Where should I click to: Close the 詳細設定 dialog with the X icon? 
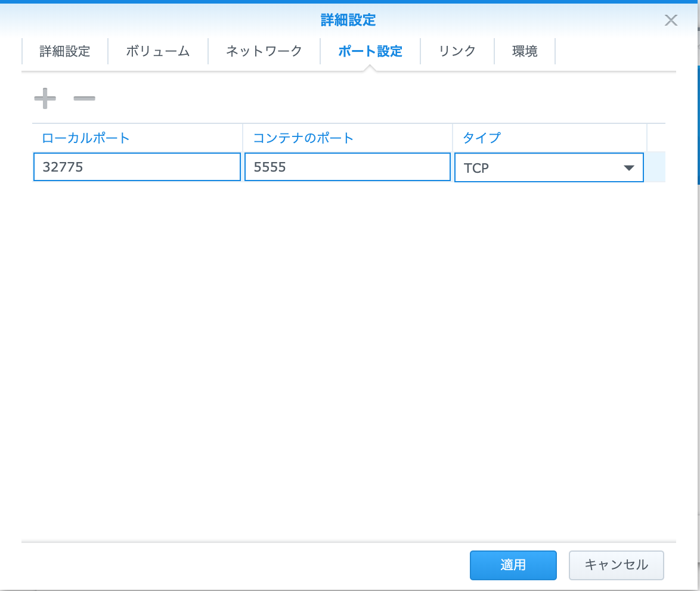671,20
